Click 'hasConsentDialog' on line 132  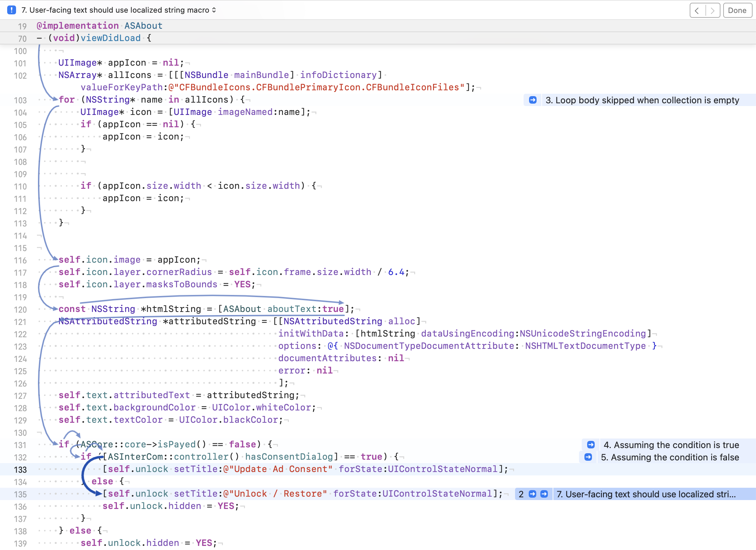tap(289, 457)
